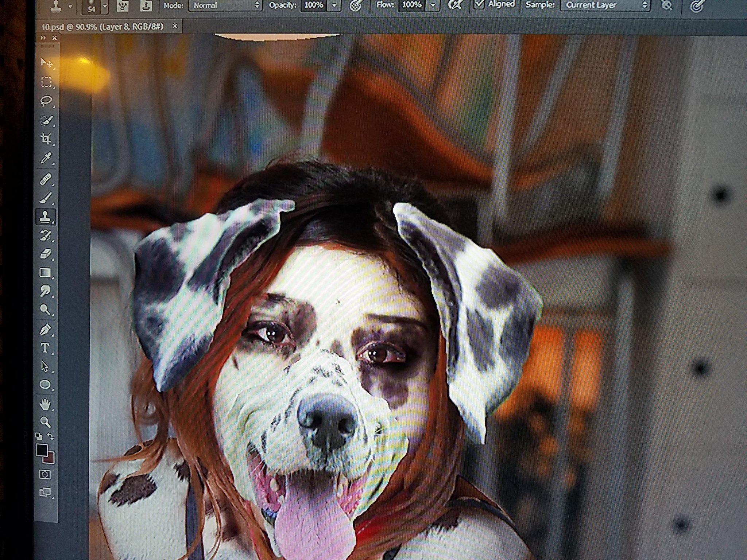Viewport: 747px width, 560px height.
Task: Select the Smudge tool
Action: point(46,291)
